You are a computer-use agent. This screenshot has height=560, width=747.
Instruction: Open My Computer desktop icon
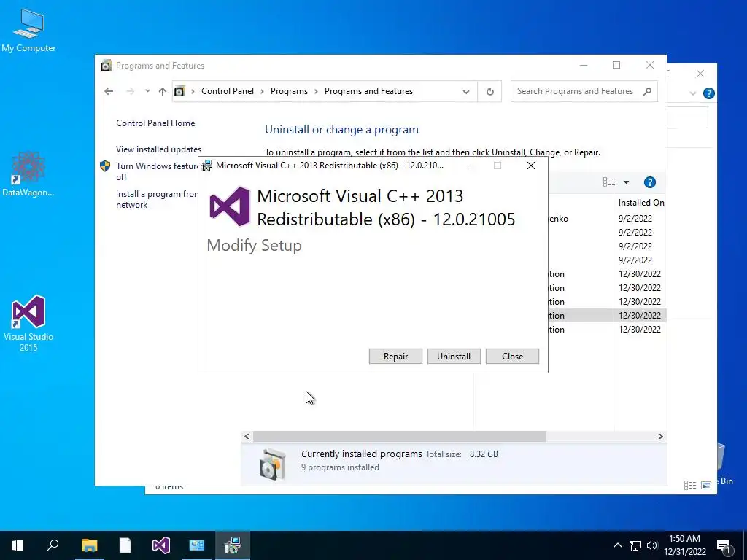point(28,30)
